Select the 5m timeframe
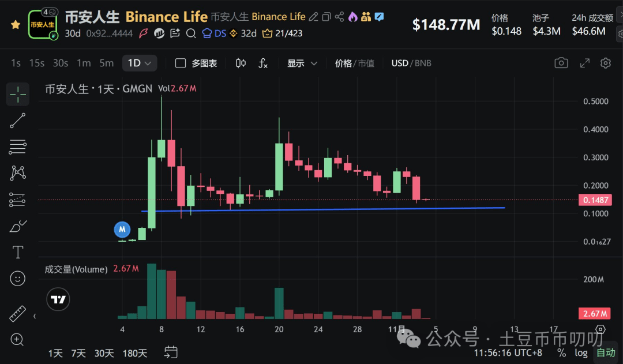Viewport: 623px width, 364px height. point(107,63)
